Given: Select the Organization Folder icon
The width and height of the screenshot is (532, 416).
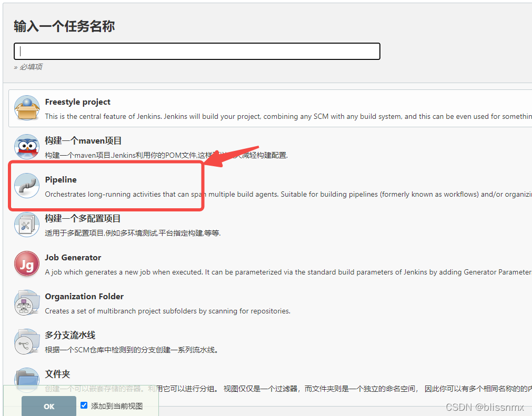Looking at the screenshot, I should (27, 302).
